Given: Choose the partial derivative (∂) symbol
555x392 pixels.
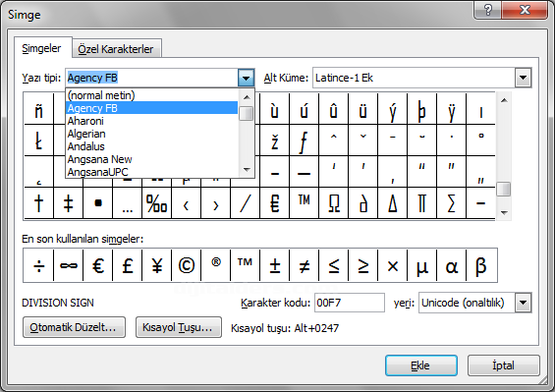Looking at the screenshot, I should [363, 203].
